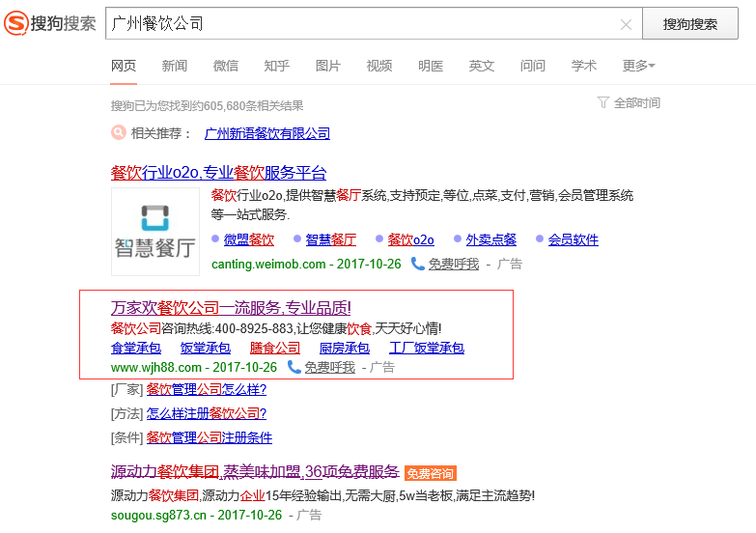Switch to the 图片 tab

point(328,66)
